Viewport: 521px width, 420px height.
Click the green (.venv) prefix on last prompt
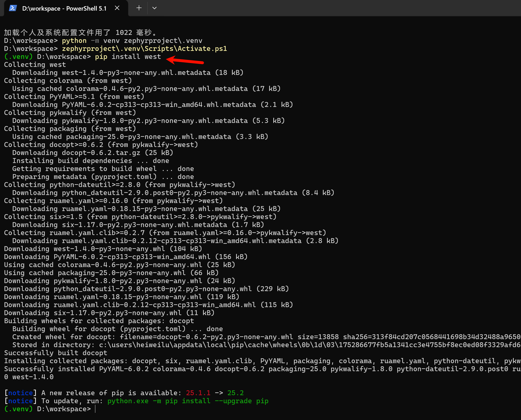point(18,409)
